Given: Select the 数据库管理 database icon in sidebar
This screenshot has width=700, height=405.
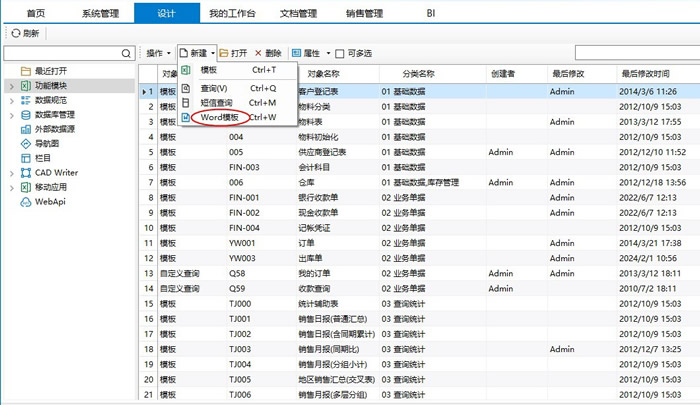Looking at the screenshot, I should coord(26,115).
